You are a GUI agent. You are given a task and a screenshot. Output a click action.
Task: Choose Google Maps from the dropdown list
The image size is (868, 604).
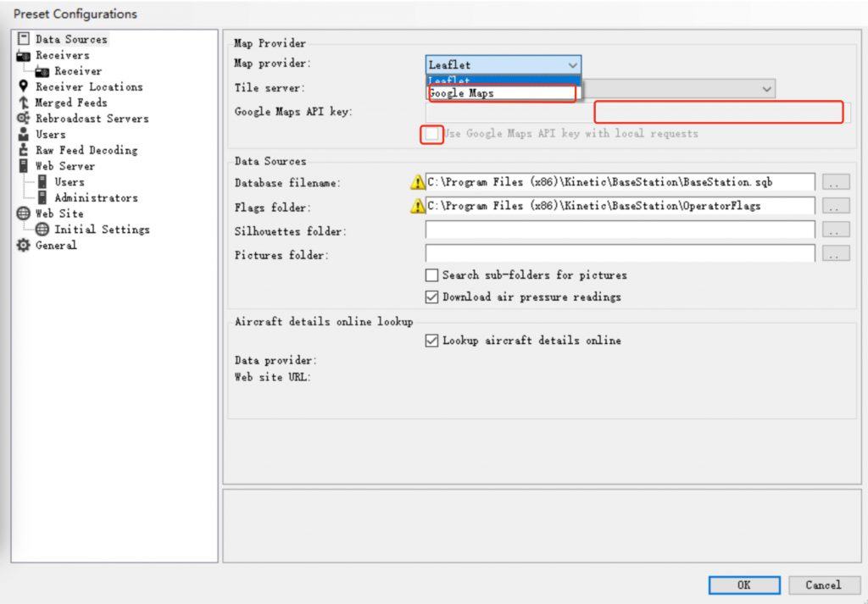pos(462,93)
